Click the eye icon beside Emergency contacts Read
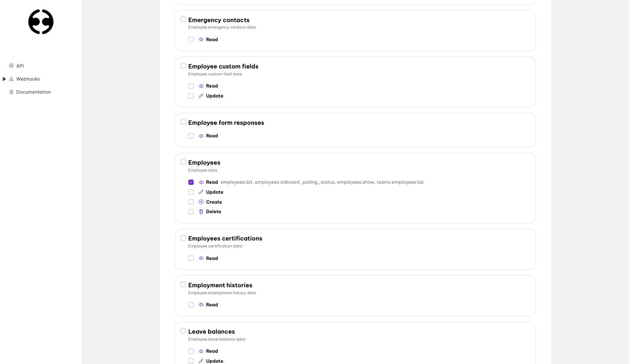This screenshot has width=629, height=364. pos(201,39)
